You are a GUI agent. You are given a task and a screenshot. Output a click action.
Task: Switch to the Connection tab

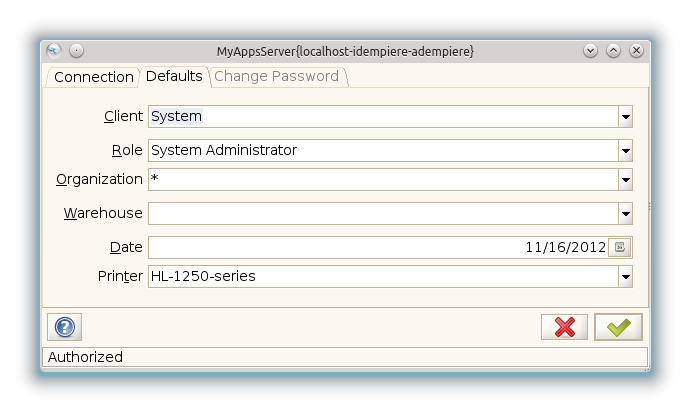93,77
